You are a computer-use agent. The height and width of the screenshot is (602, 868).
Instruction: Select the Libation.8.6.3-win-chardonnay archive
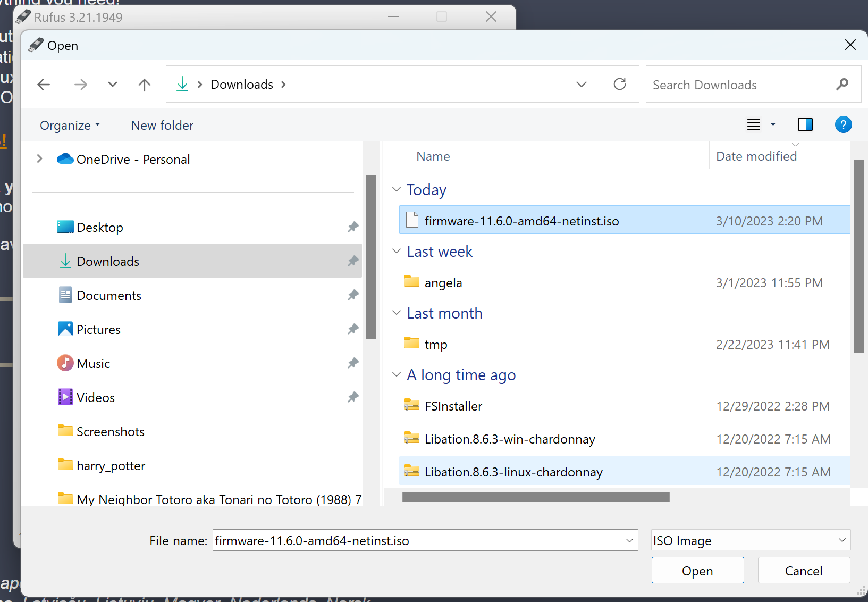coord(509,439)
